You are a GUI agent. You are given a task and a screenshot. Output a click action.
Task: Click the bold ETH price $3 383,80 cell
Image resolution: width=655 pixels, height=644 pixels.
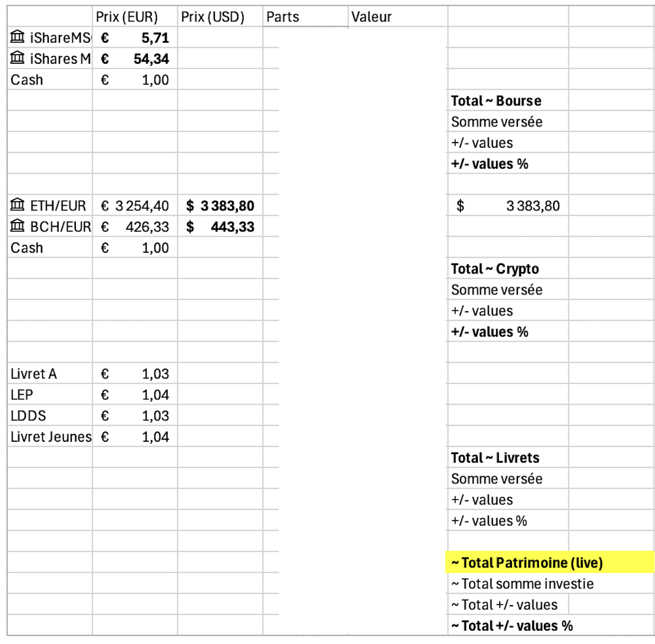point(220,206)
